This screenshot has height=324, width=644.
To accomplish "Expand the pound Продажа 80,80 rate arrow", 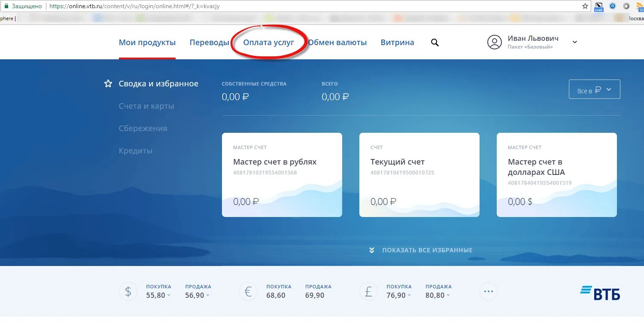I will tap(448, 296).
